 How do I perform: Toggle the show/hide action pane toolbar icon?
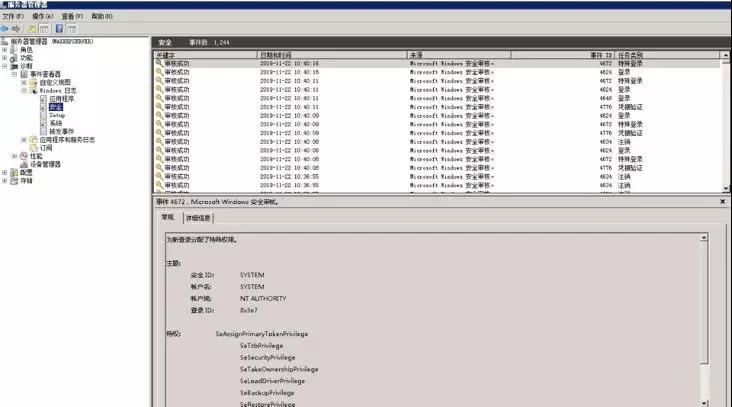[x=71, y=29]
